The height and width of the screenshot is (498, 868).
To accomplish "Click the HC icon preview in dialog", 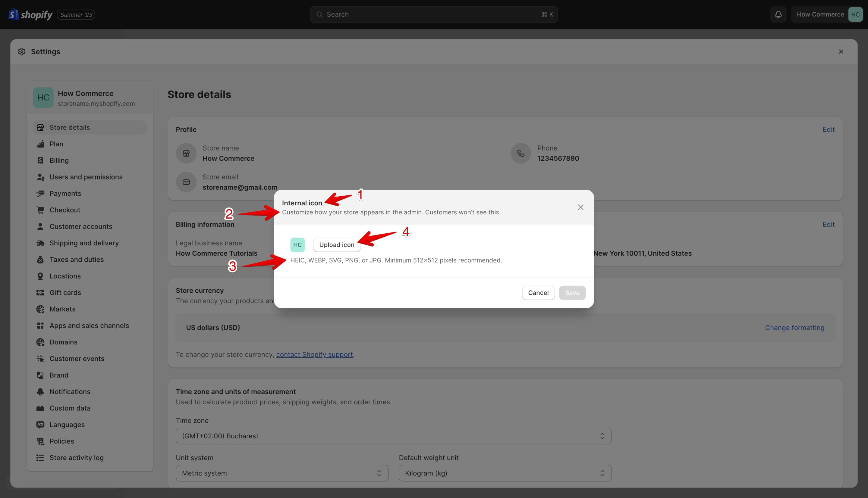I will (x=297, y=245).
